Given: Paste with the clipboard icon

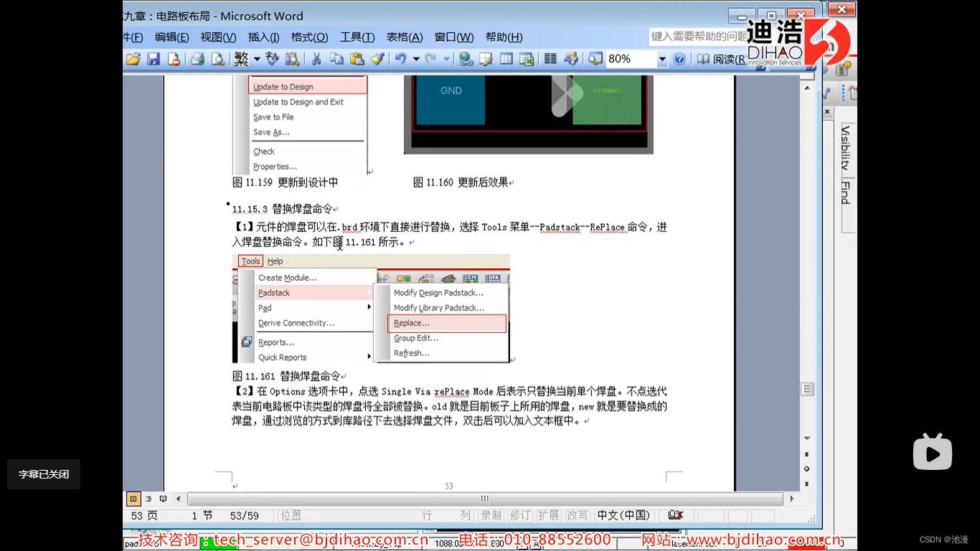Looking at the screenshot, I should tap(357, 59).
